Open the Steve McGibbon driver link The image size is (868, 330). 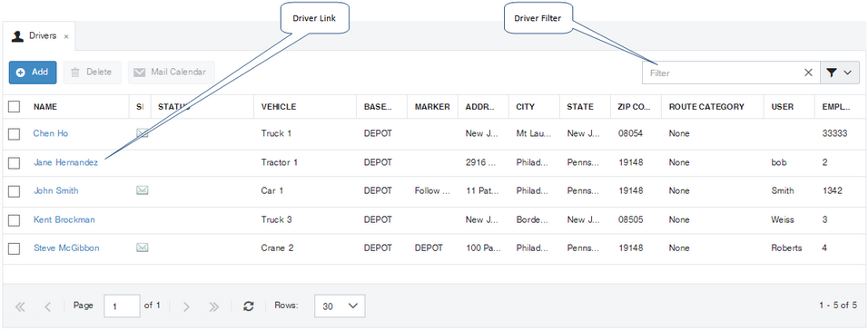(66, 248)
